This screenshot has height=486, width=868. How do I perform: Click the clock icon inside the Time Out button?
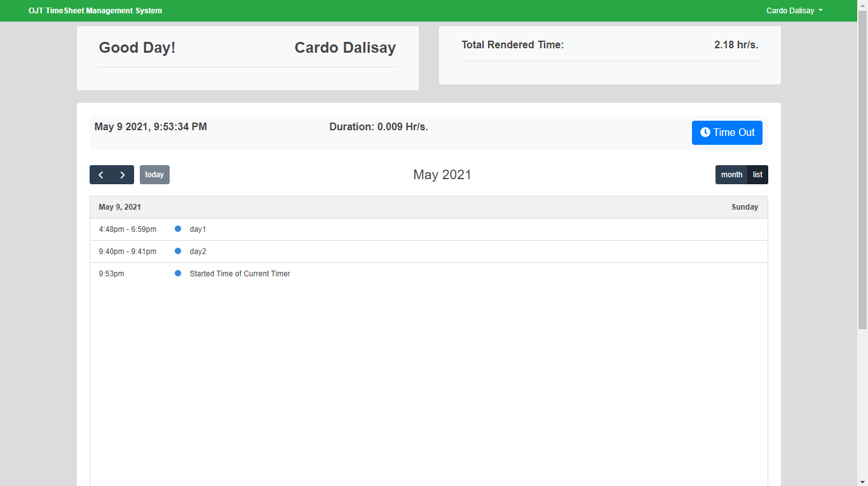(x=705, y=132)
